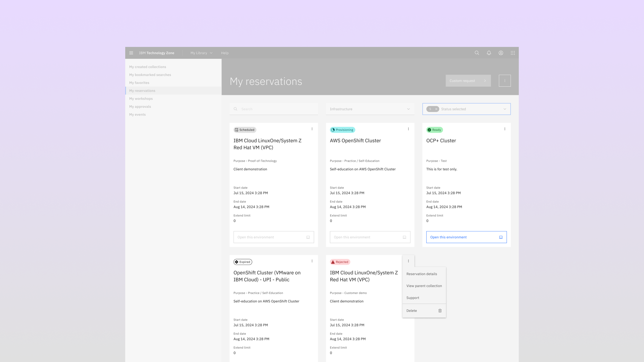This screenshot has height=362, width=644.
Task: Click in the reservations Search field
Action: coord(273,109)
